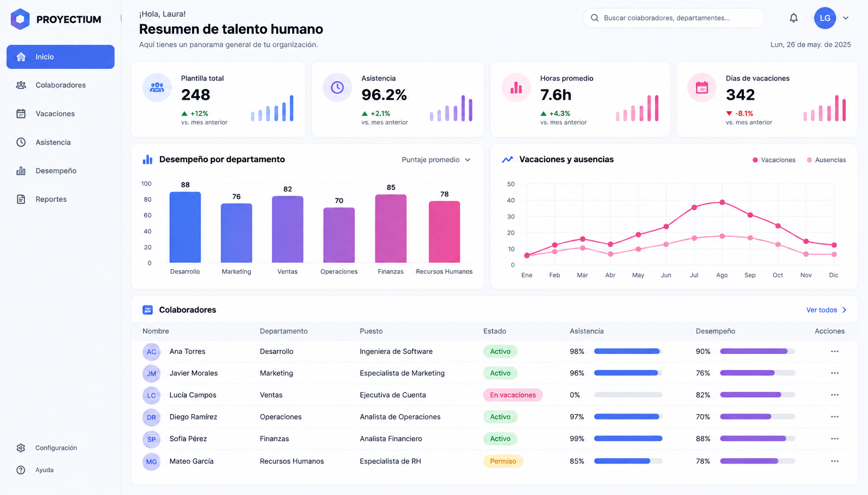Toggle the Ausencias legend series
868x495 pixels.
[826, 160]
